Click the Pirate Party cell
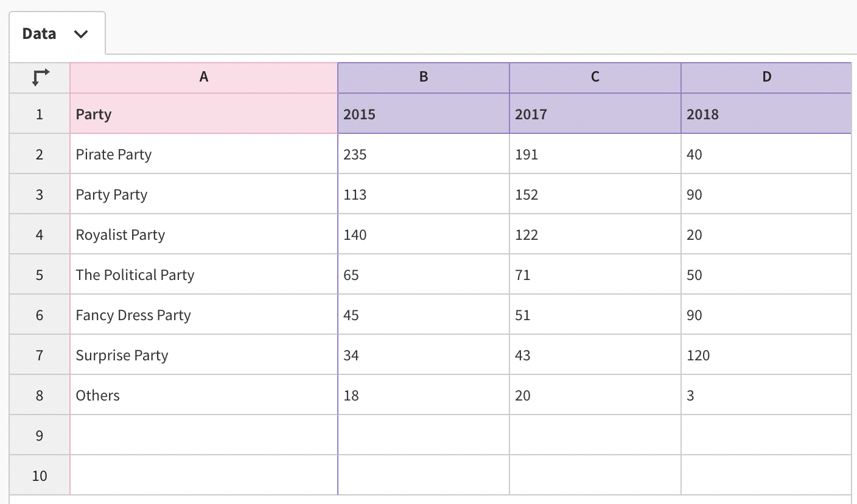This screenshot has height=504, width=857. click(204, 154)
